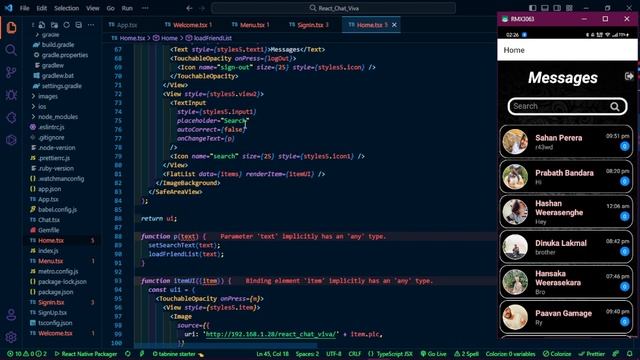Click Ln 45, Col 18 cursor position
This screenshot has width=640, height=360.
(272, 354)
